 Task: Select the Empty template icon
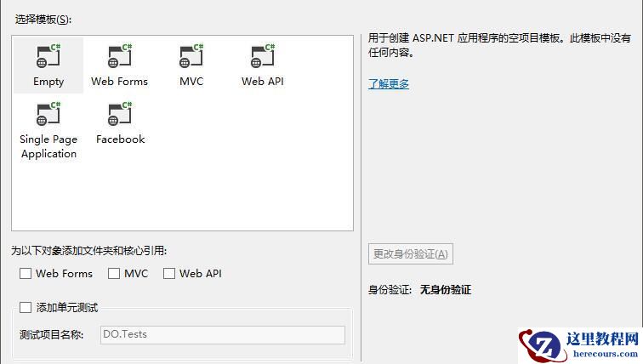pos(48,56)
